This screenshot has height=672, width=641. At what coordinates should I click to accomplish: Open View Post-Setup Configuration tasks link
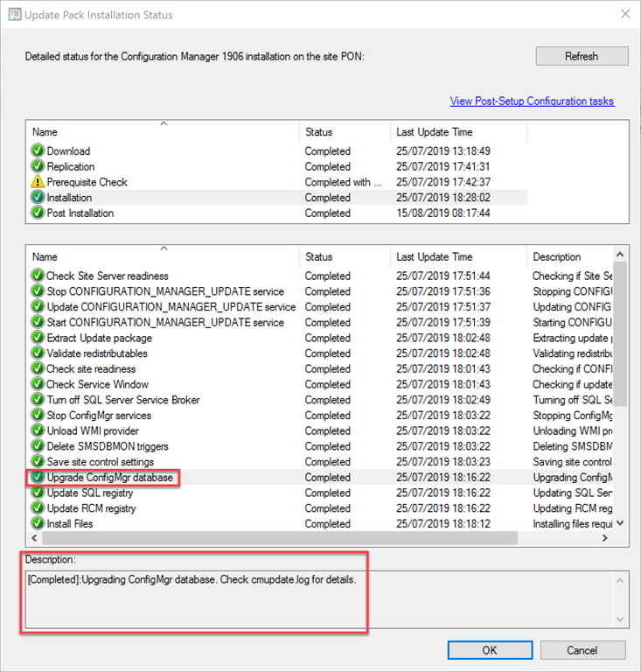click(532, 101)
